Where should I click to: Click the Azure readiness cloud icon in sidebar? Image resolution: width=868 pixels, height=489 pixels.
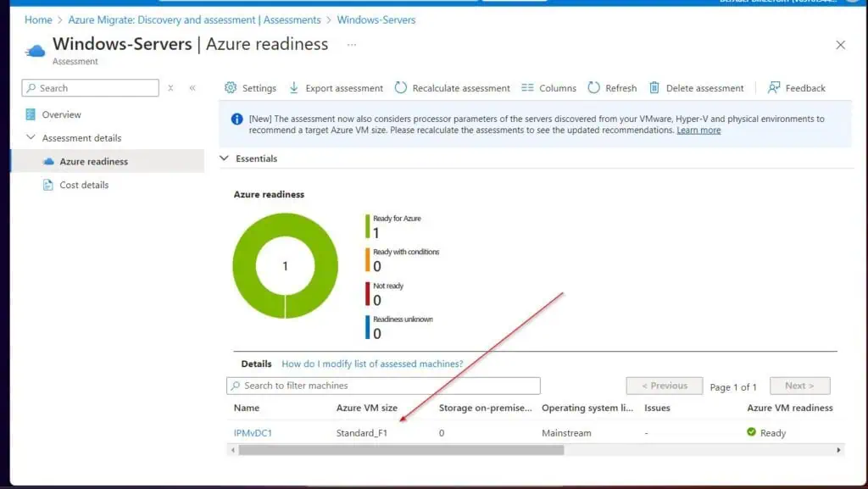pyautogui.click(x=48, y=162)
